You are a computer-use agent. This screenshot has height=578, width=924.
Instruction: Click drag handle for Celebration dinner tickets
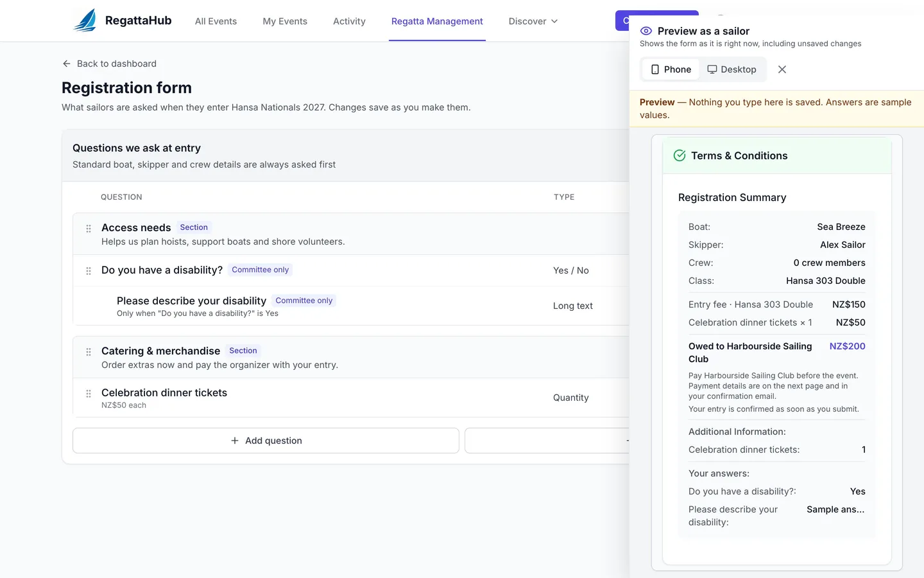point(89,393)
